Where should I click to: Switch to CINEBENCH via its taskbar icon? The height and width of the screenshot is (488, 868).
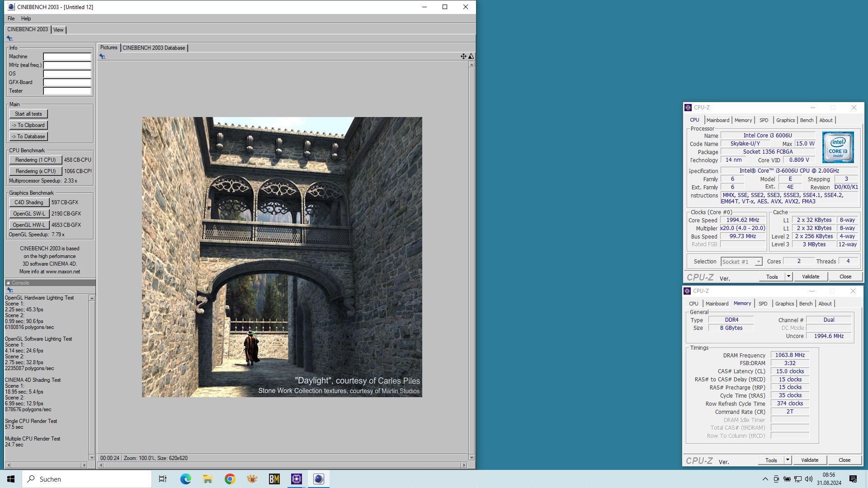(x=319, y=479)
